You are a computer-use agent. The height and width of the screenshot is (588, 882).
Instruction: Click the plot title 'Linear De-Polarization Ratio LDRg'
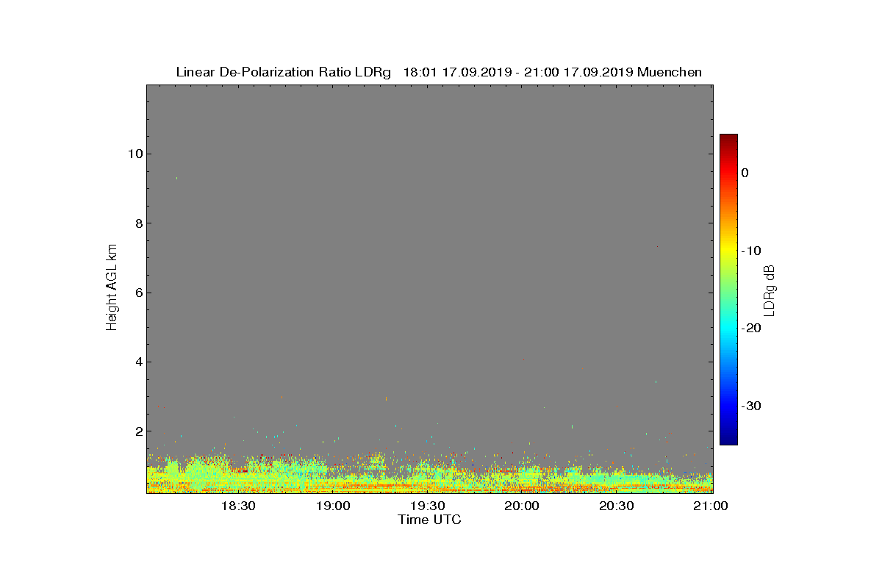coord(284,72)
